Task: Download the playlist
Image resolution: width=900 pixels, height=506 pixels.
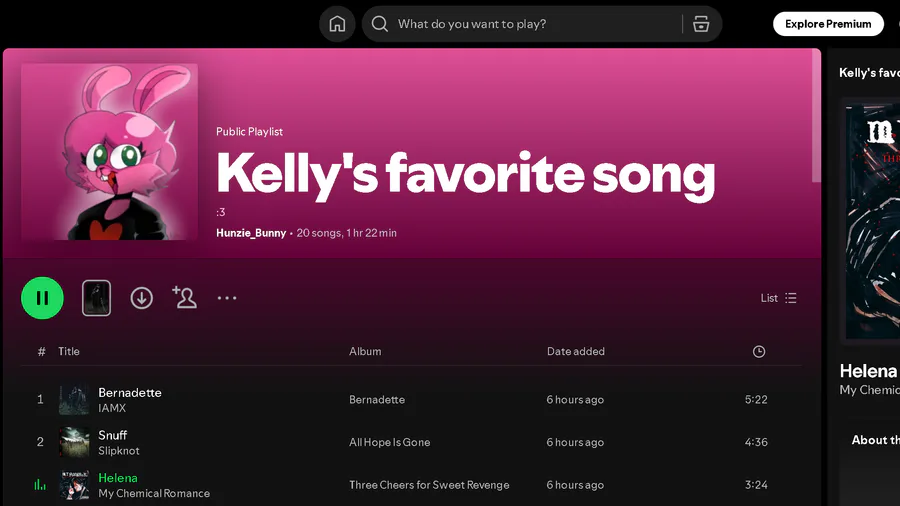Action: 142,298
